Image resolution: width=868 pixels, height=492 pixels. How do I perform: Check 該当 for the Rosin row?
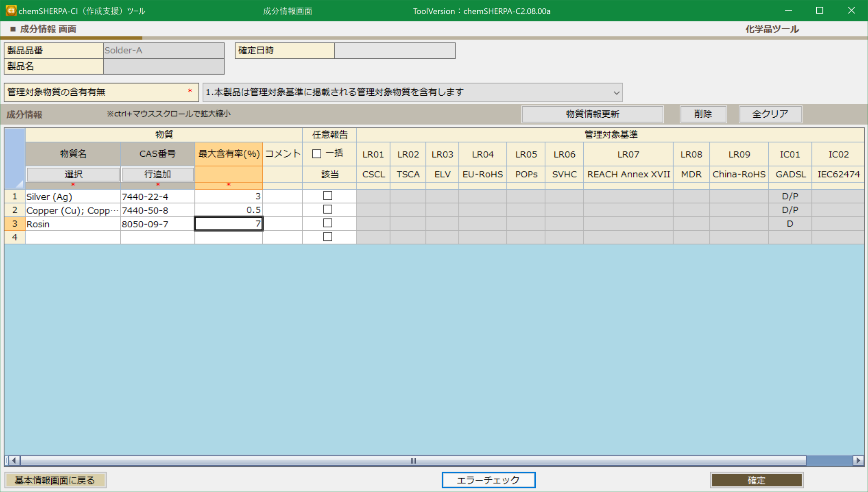coord(328,223)
